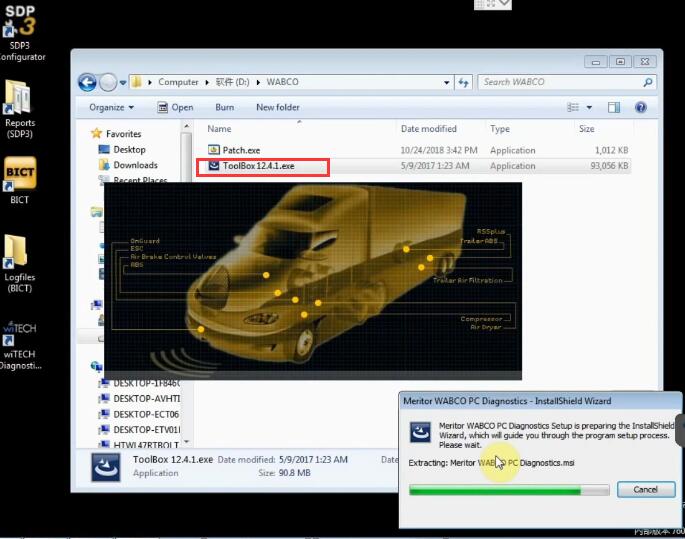
Task: Expand the address bar history dropdown
Action: pos(446,82)
